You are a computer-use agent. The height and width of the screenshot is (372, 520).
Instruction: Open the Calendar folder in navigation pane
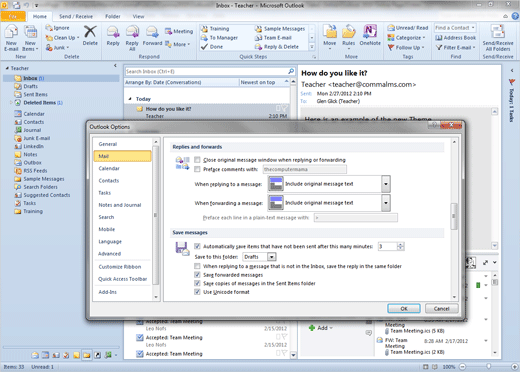pyautogui.click(x=34, y=114)
